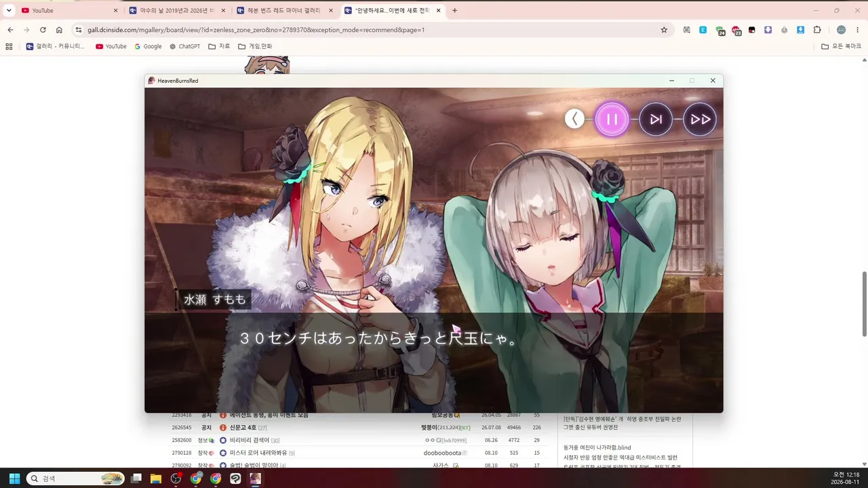Image resolution: width=868 pixels, height=488 pixels.
Task: Reload the dcinside page
Action: point(43,30)
